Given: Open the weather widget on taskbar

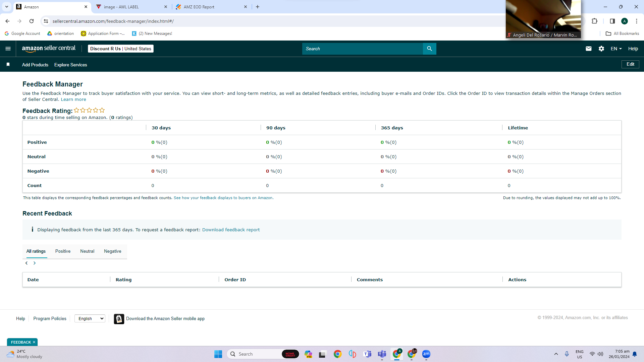Looking at the screenshot, I should point(24,354).
